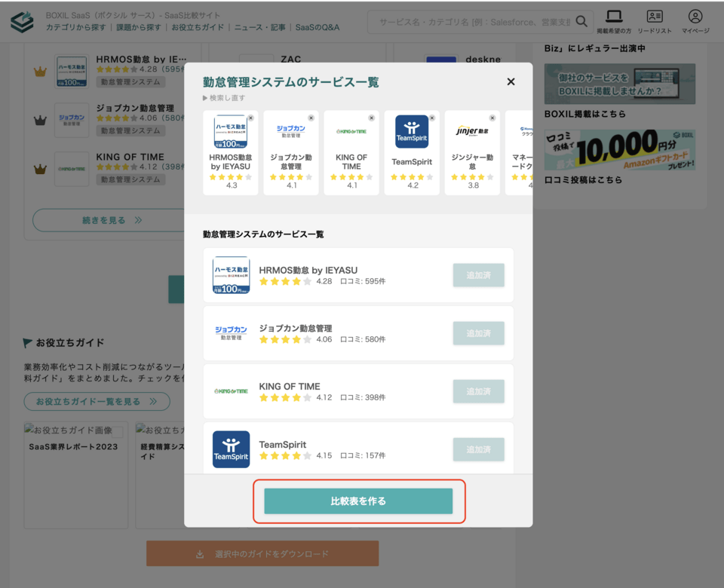
Task: Remove KING OF TIME selected card
Action: (371, 118)
